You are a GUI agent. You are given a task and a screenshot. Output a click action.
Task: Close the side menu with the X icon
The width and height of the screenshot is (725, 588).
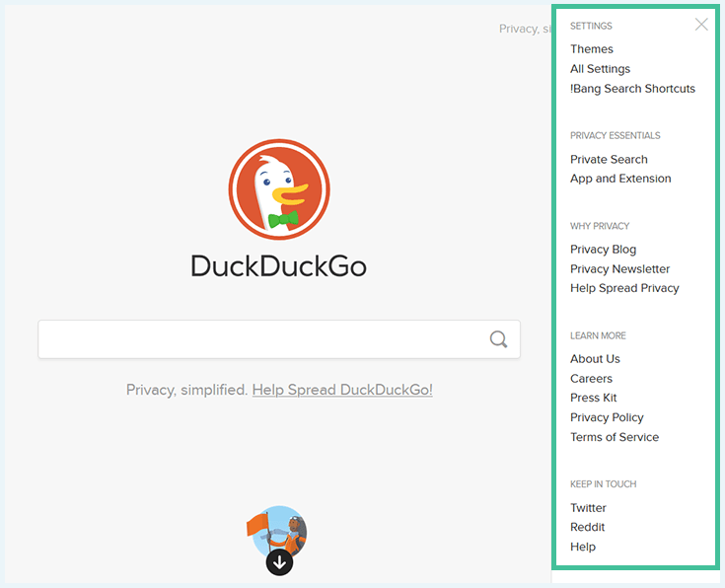tap(701, 24)
